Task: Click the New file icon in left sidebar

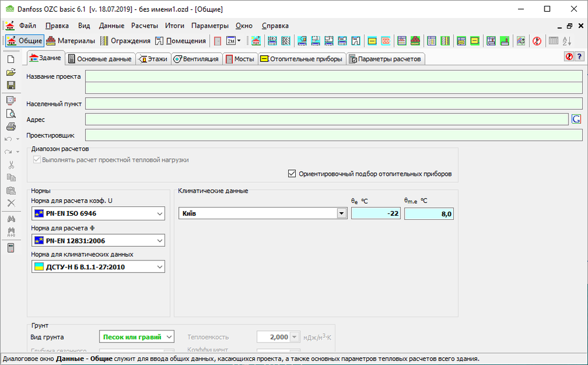Action: [11, 59]
